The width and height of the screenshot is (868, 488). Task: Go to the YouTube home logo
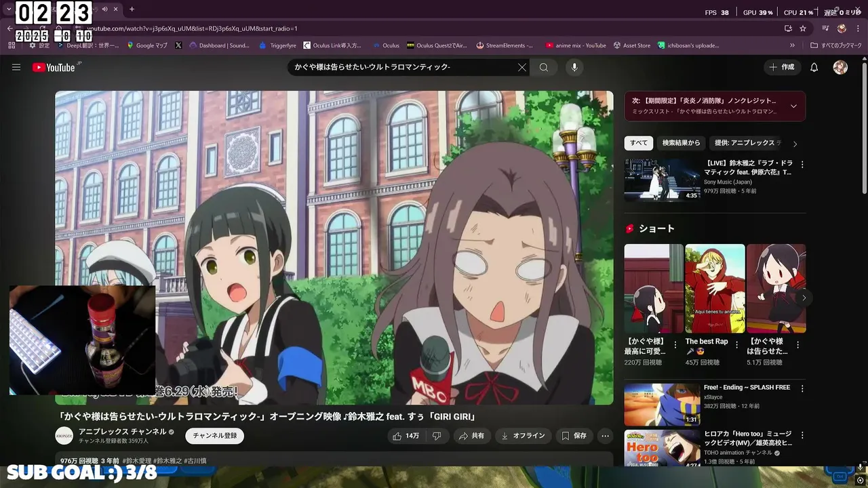54,67
